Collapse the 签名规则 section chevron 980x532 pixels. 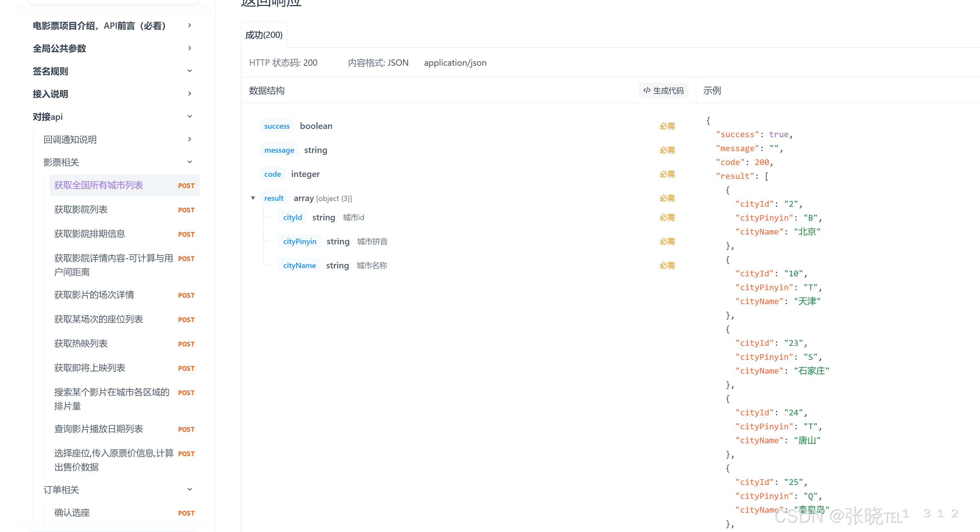pyautogui.click(x=189, y=71)
